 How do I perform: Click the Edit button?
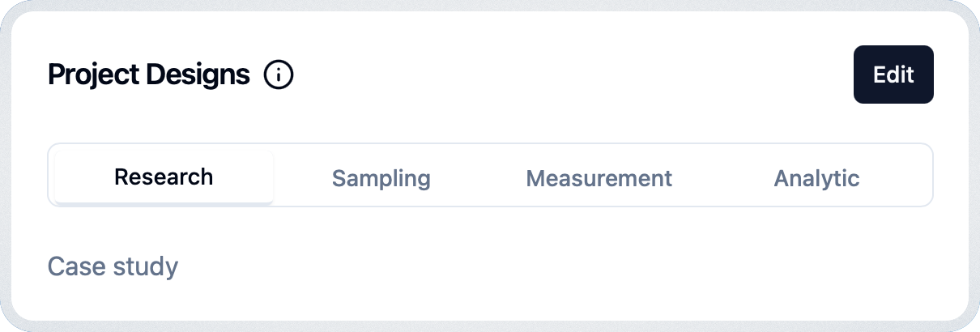893,74
